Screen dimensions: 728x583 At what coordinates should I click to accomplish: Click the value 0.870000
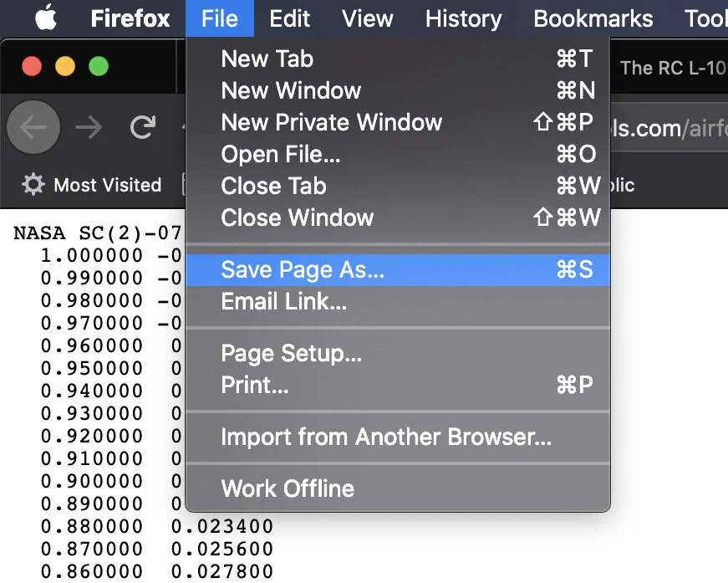[91, 549]
